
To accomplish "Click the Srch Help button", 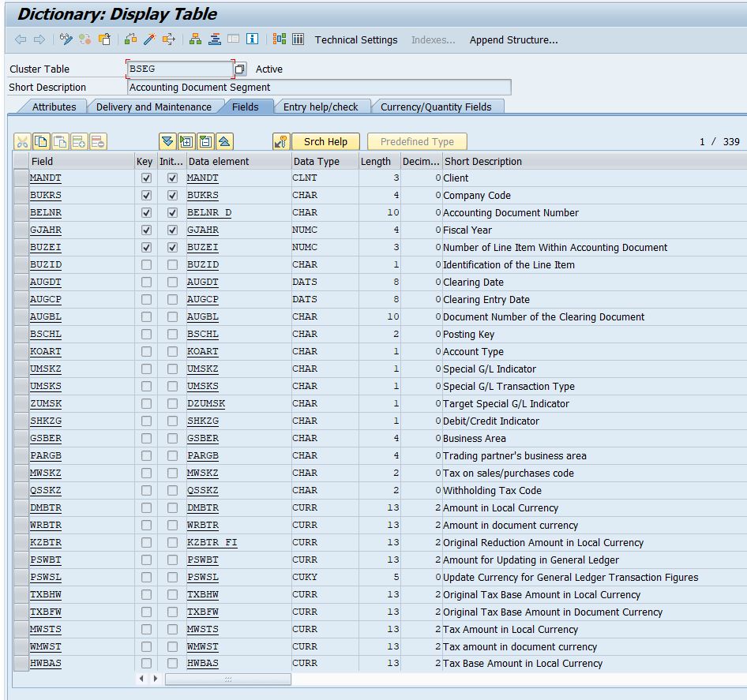I will tap(325, 141).
